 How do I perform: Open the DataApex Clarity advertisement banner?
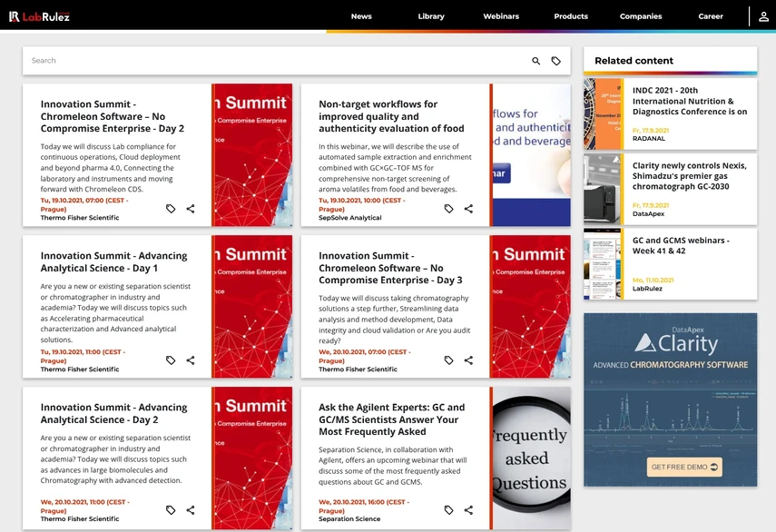[670, 399]
